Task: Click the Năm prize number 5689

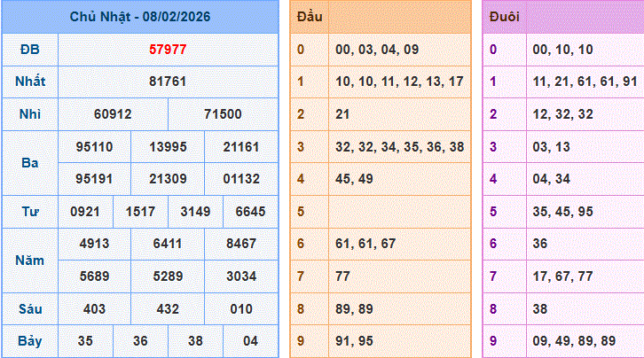Action: (94, 276)
